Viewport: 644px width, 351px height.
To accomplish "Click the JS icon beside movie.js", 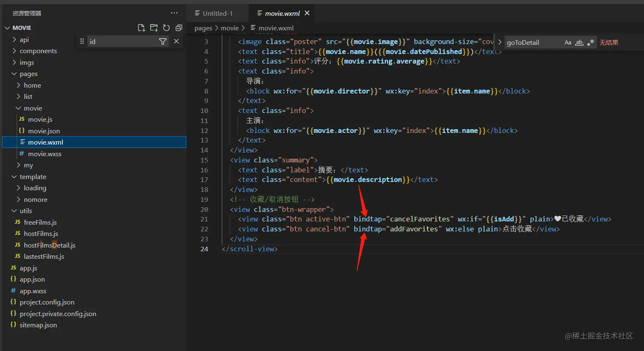I will pos(22,119).
